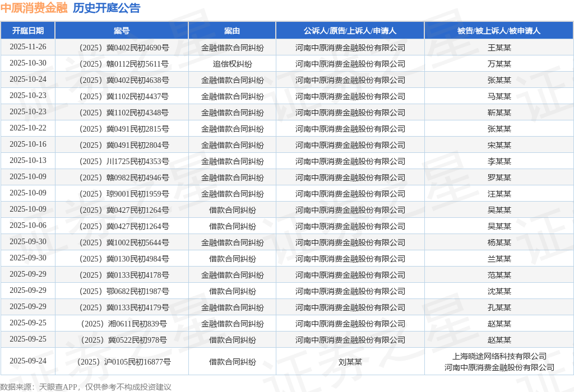Click defendant name 靳某某
The height and width of the screenshot is (392, 574).
(x=499, y=113)
